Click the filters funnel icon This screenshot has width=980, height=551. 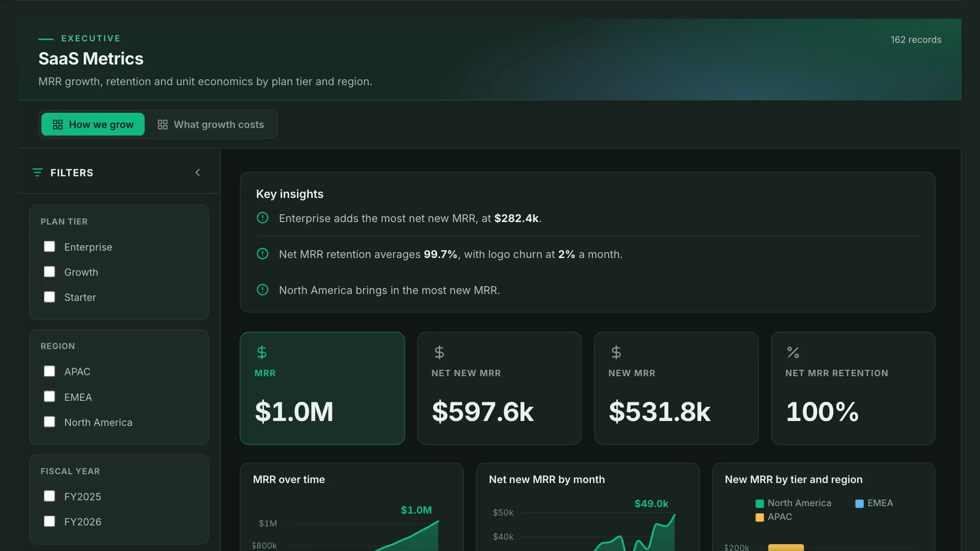(37, 172)
